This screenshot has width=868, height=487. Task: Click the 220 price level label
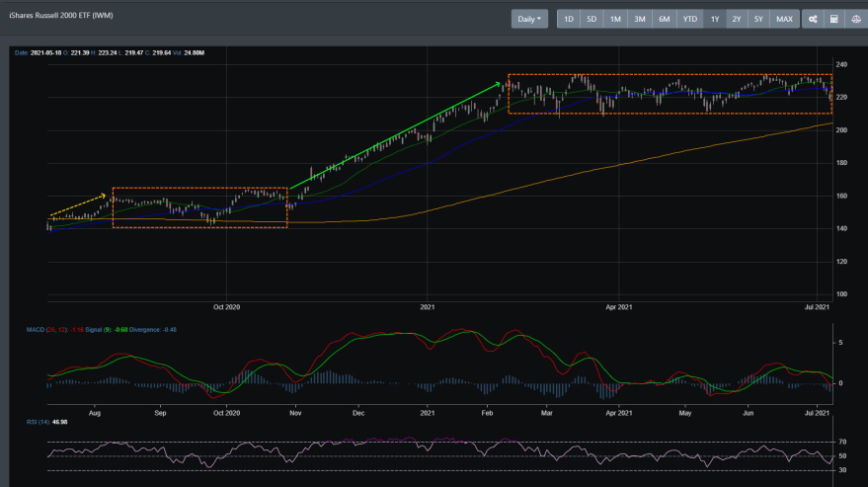pos(841,98)
